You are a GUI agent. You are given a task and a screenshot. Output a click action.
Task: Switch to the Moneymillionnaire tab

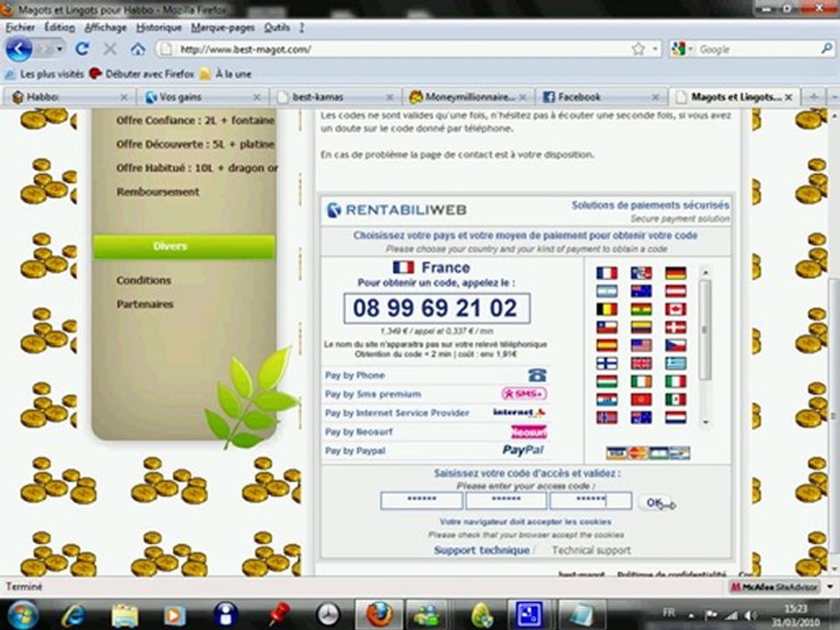[x=467, y=97]
